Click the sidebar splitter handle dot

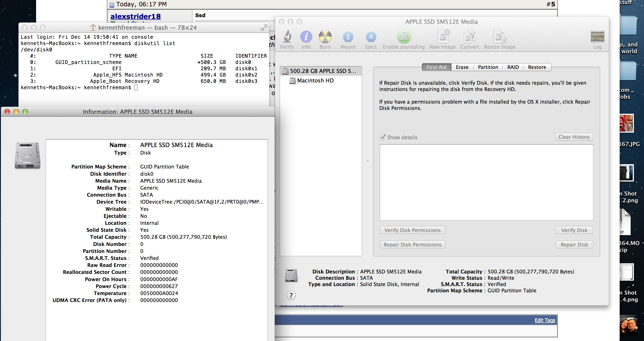(368, 161)
